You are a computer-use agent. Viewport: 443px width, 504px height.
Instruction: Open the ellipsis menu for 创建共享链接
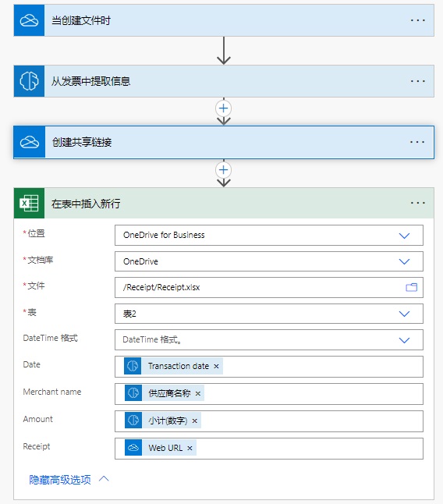point(417,142)
